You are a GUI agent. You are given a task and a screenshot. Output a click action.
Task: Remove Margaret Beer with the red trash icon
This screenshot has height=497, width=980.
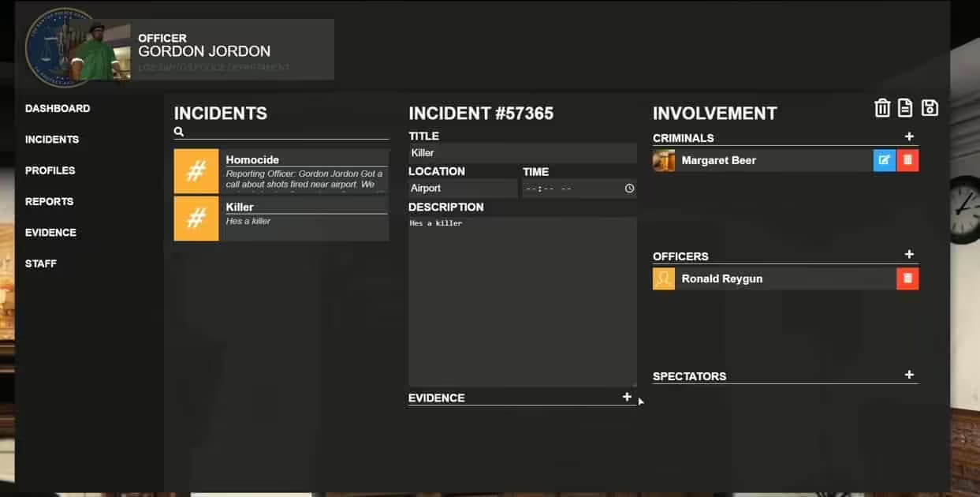(x=908, y=159)
